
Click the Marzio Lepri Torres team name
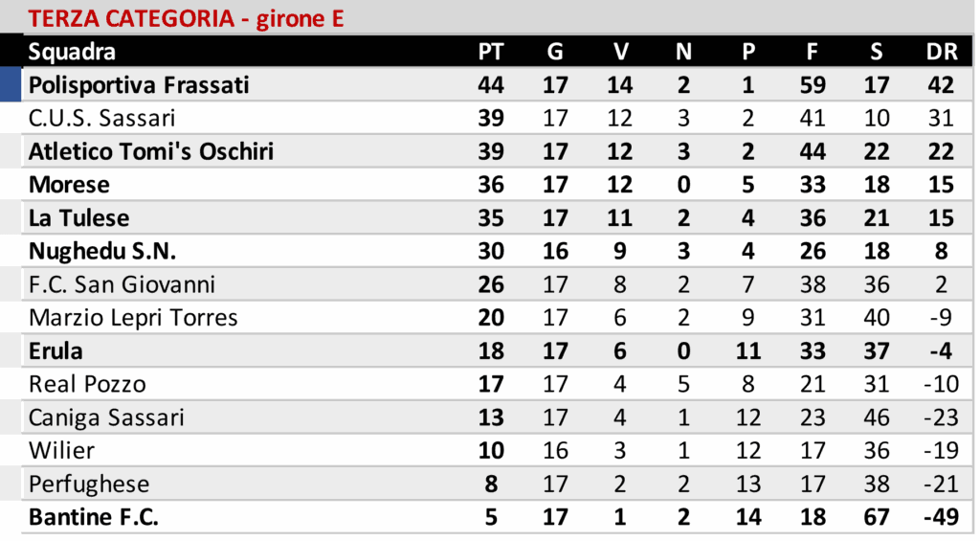(x=133, y=318)
